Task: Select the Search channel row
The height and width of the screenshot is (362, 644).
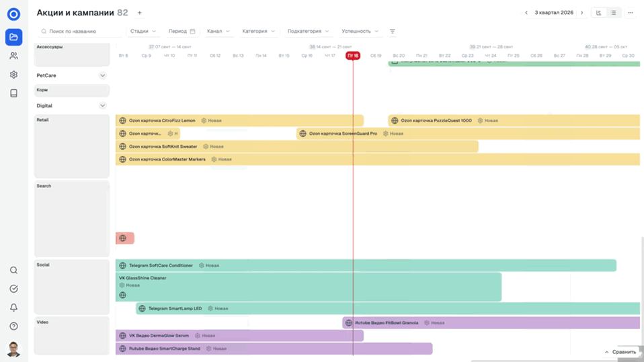Action: 72,219
